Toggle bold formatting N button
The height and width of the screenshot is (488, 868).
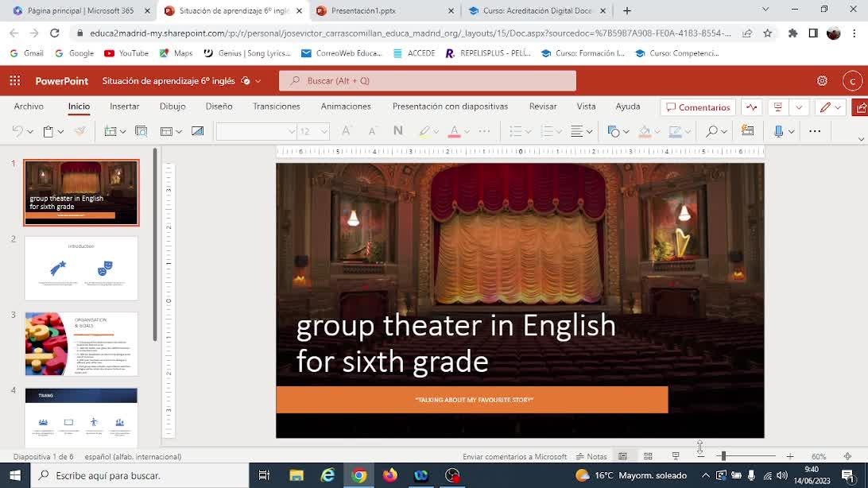pos(398,131)
